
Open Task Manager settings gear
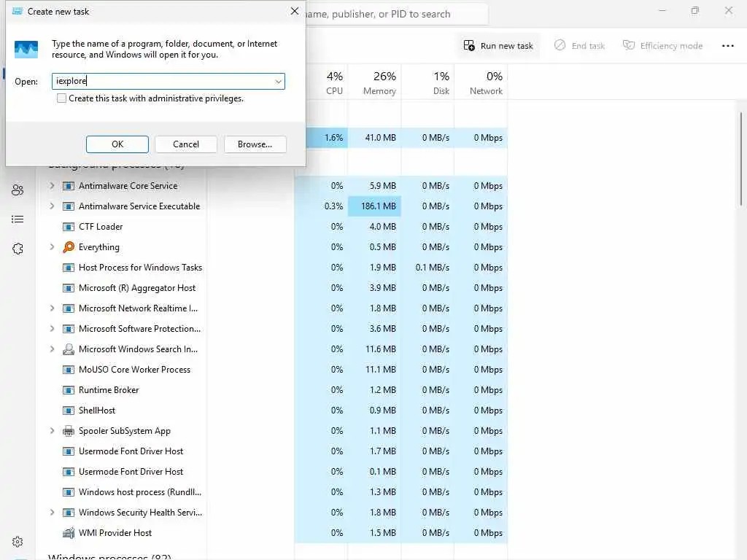point(18,542)
